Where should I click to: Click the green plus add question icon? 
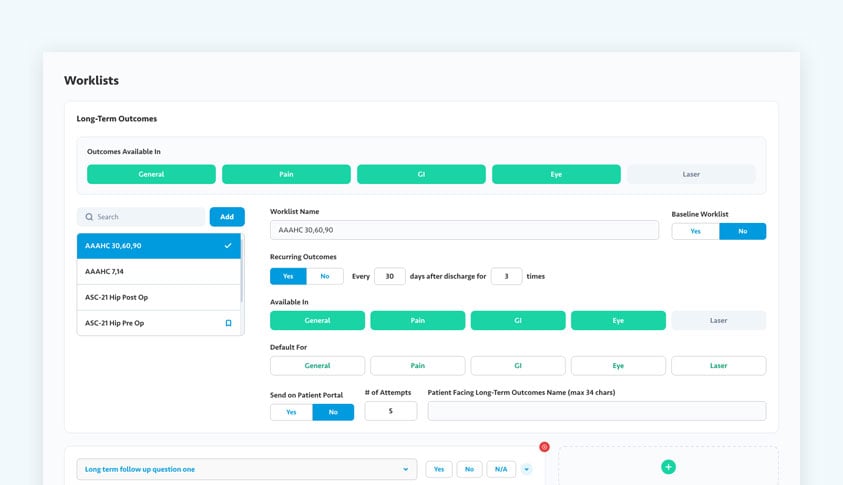pyautogui.click(x=668, y=467)
